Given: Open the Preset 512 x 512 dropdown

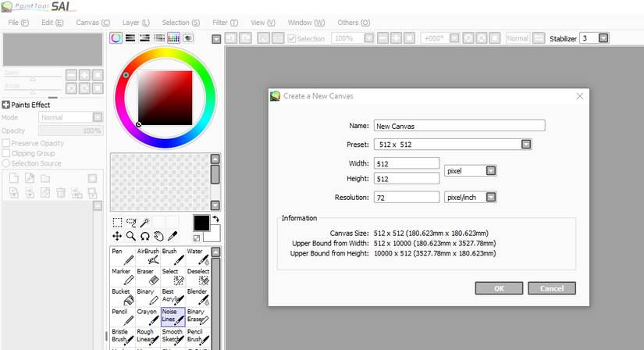Looking at the screenshot, I should point(526,145).
